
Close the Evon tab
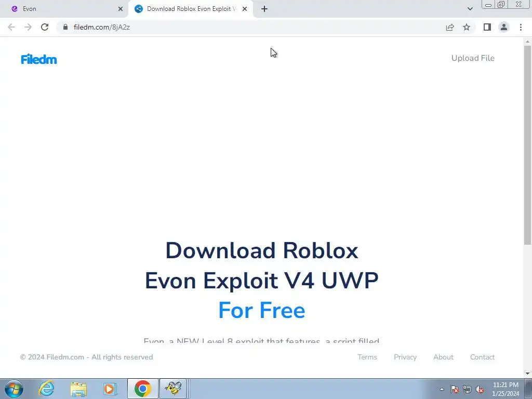point(121,9)
